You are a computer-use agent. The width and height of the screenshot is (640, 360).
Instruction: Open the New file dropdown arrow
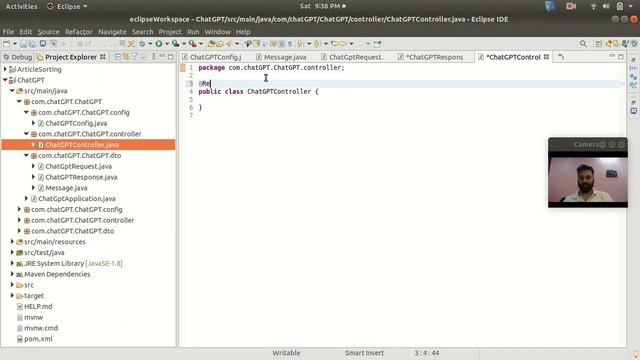tap(15, 44)
